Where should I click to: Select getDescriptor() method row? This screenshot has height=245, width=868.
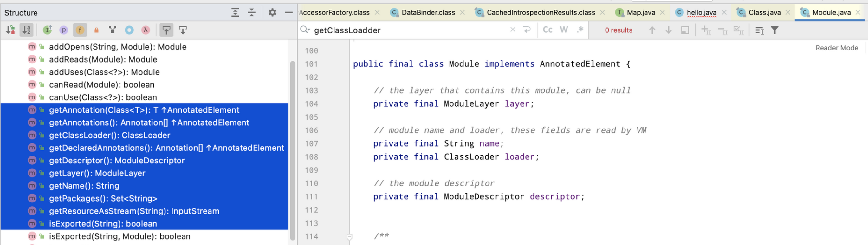point(144,161)
